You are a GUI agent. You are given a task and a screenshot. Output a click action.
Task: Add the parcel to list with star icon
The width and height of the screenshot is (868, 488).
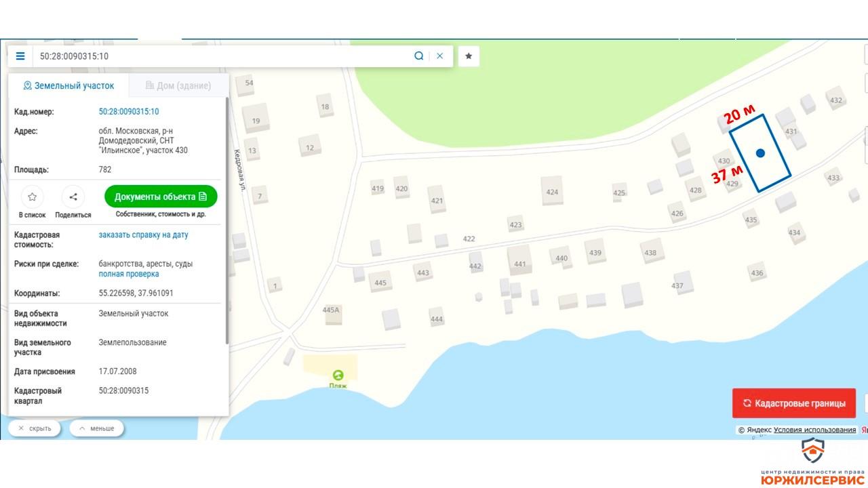[32, 197]
